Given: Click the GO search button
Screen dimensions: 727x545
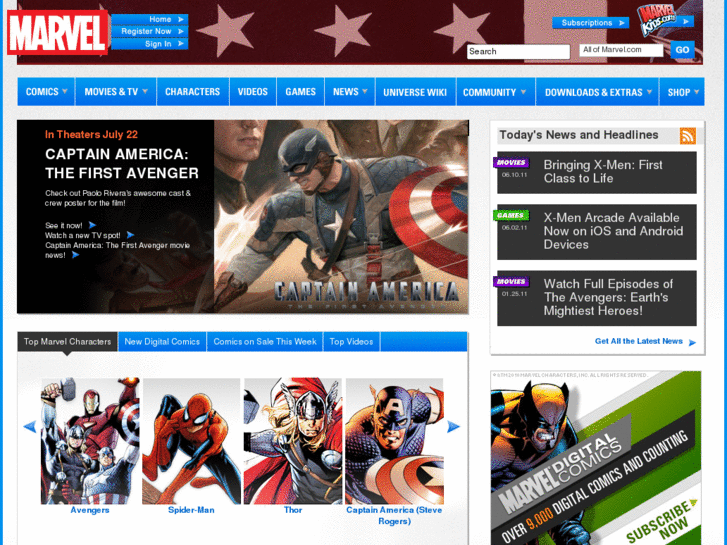Looking at the screenshot, I should 682,50.
